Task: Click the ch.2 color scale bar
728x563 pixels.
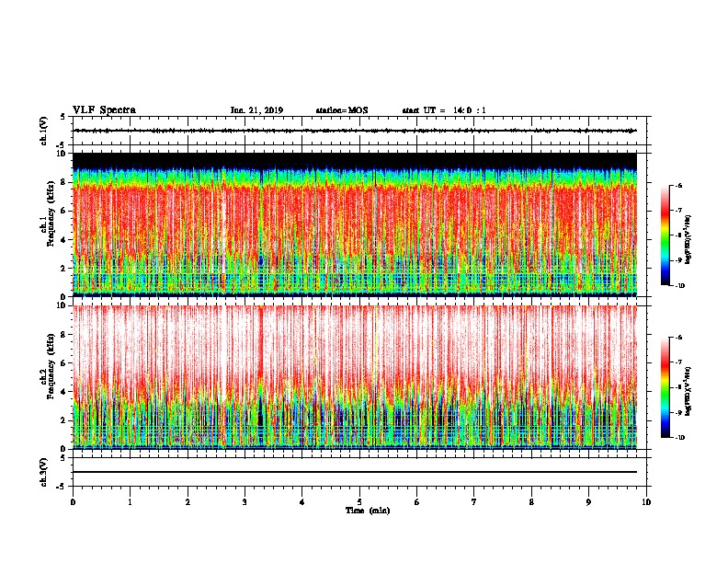Action: pyautogui.click(x=665, y=387)
